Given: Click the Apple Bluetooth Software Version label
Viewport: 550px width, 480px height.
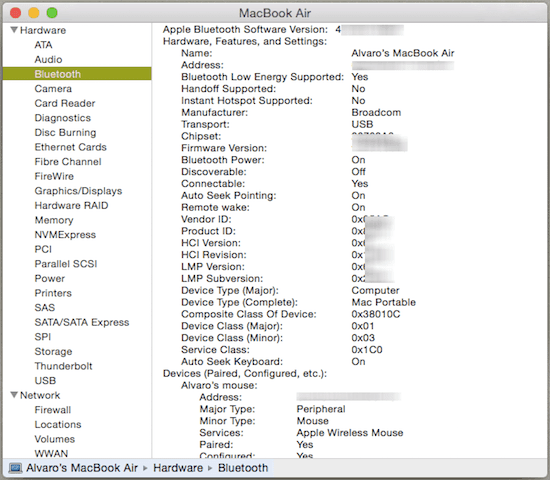Looking at the screenshot, I should pos(245,29).
